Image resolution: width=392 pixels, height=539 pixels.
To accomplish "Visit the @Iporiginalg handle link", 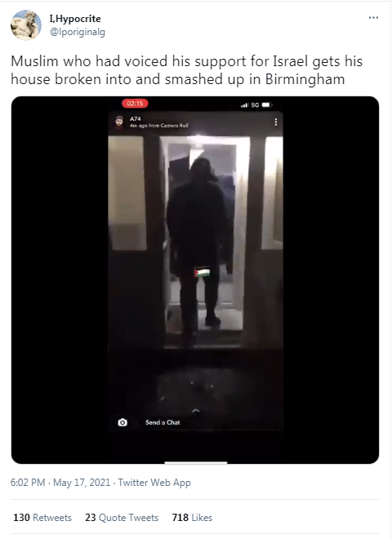I will click(78, 32).
